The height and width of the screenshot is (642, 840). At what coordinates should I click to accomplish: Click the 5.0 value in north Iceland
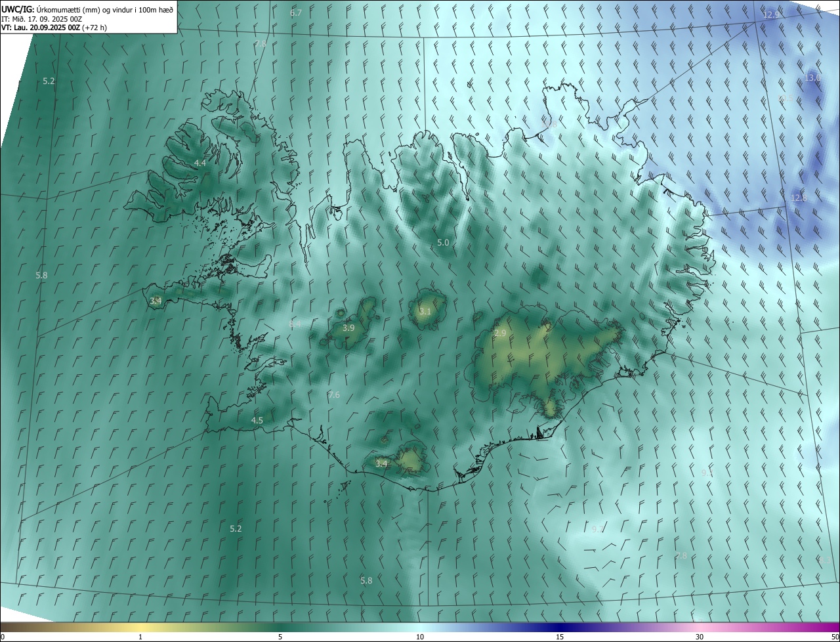(x=443, y=242)
